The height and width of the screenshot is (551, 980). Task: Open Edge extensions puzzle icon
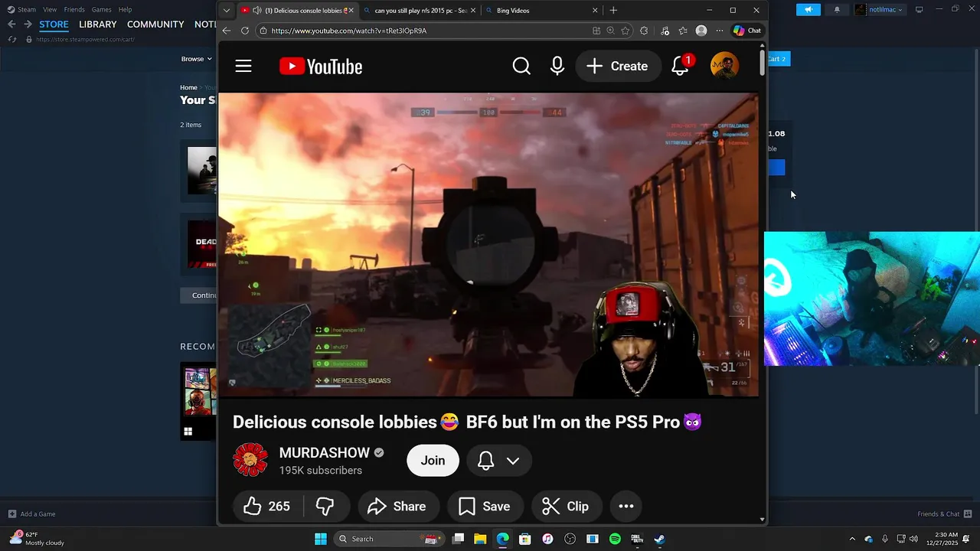[x=644, y=31]
